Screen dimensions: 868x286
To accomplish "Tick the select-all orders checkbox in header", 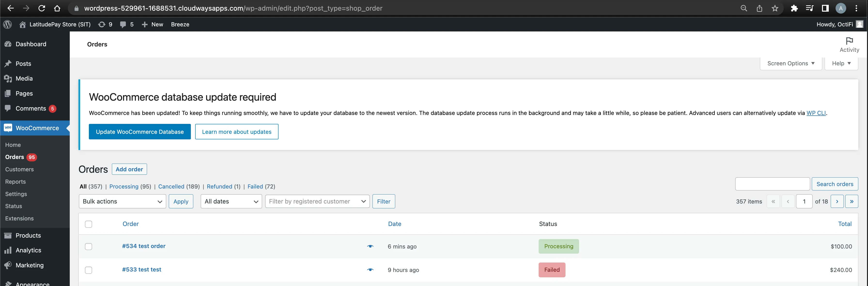I will [x=89, y=224].
